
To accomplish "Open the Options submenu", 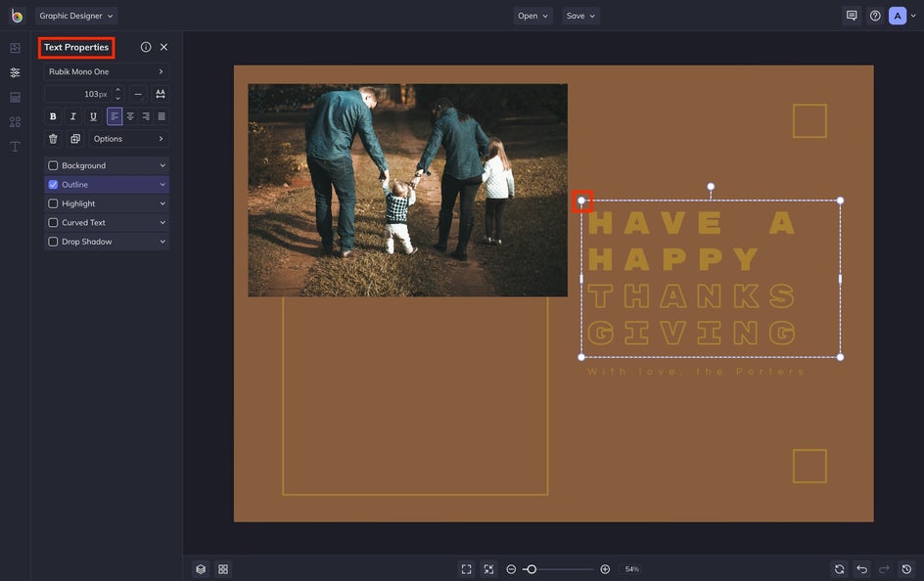I will [128, 139].
